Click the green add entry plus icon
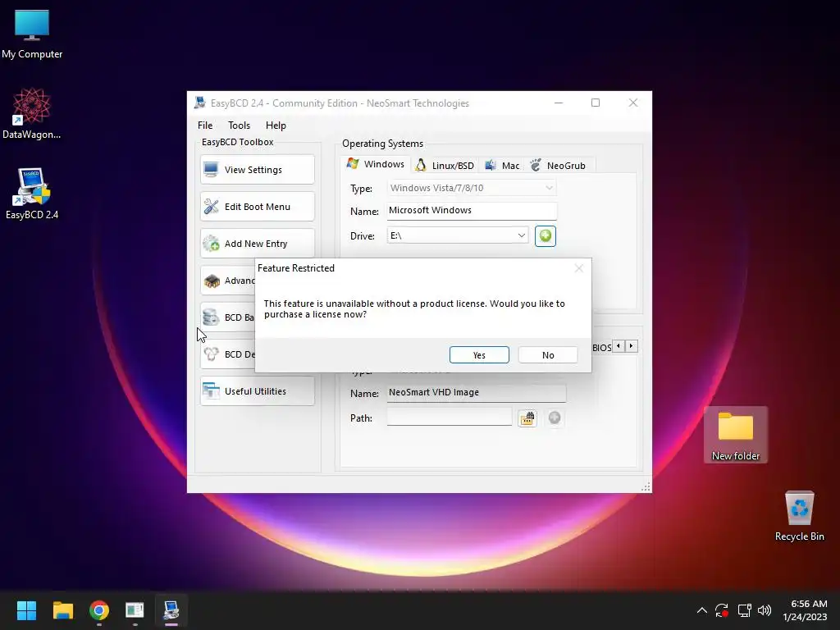840x630 pixels. tap(546, 235)
